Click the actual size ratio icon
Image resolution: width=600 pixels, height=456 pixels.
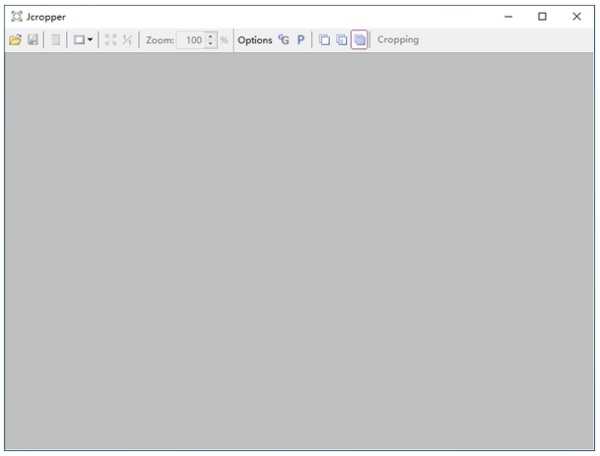(127, 40)
